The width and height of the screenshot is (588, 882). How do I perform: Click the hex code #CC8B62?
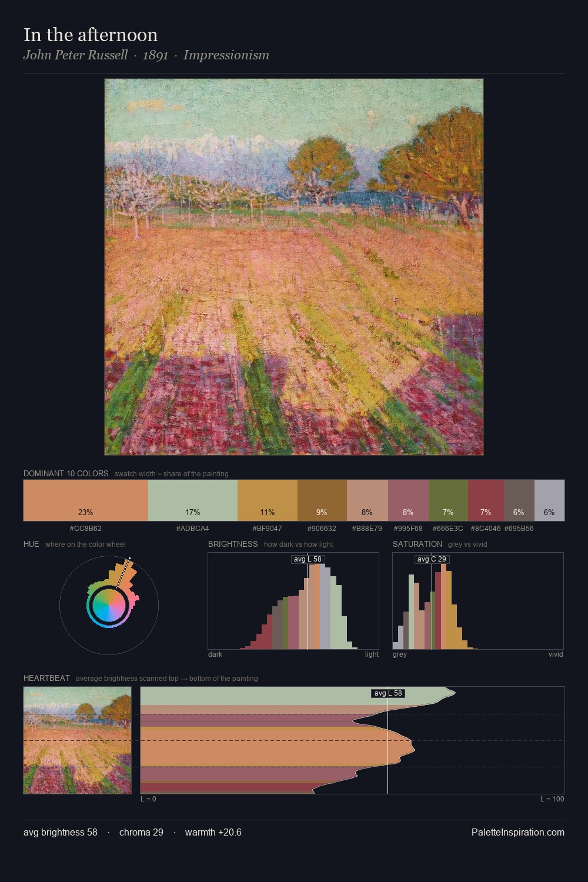tap(86, 529)
